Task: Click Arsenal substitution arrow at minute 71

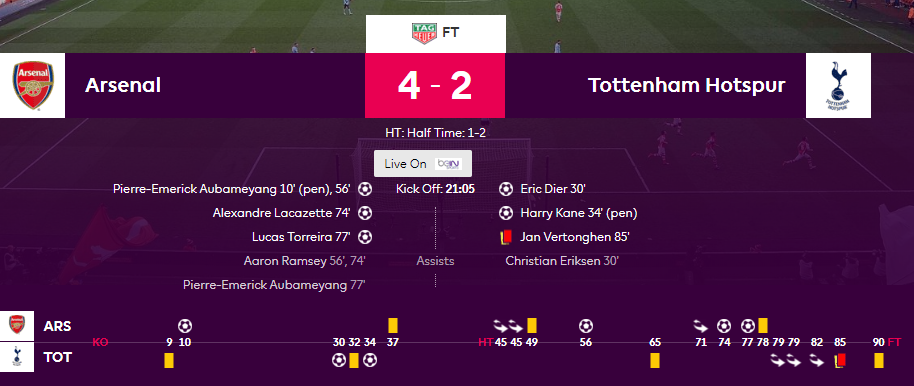Action: [701, 325]
